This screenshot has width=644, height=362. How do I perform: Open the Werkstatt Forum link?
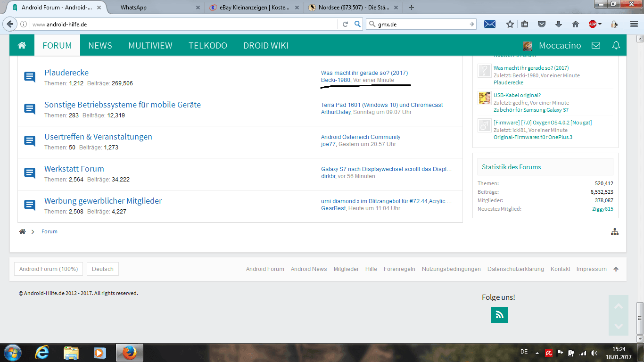(74, 169)
